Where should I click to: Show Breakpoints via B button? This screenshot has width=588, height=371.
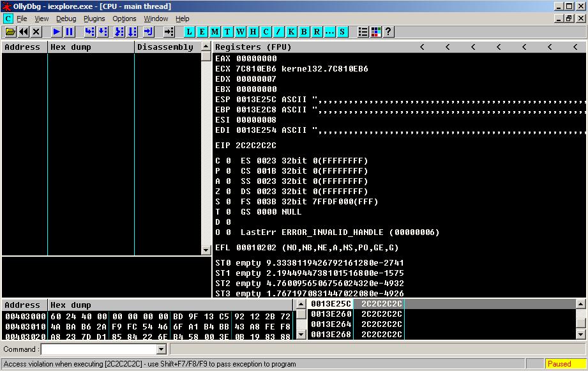304,32
